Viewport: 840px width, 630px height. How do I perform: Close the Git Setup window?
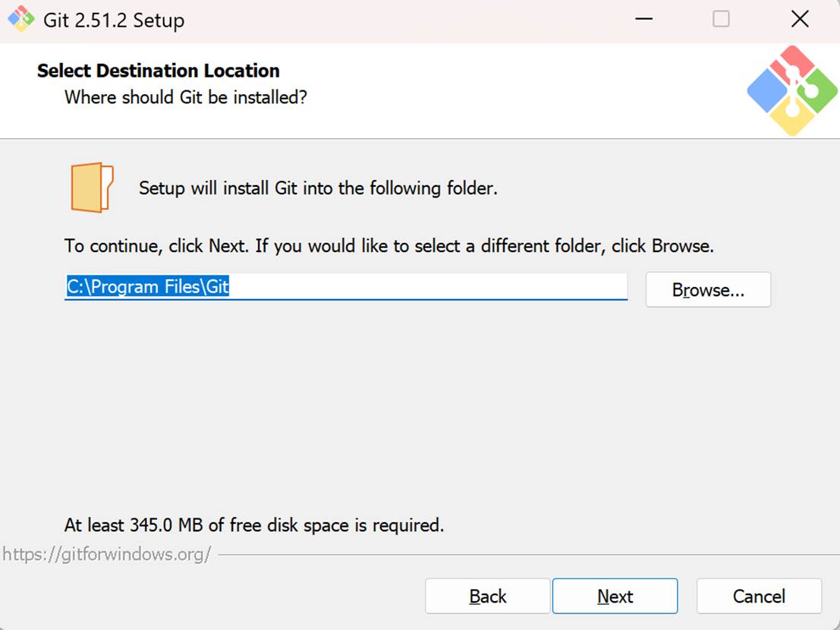pyautogui.click(x=800, y=19)
